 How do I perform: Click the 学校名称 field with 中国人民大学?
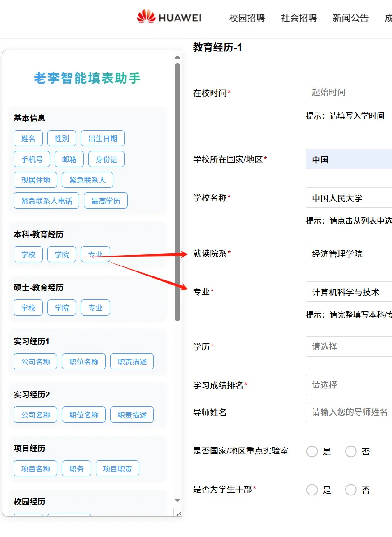click(349, 198)
